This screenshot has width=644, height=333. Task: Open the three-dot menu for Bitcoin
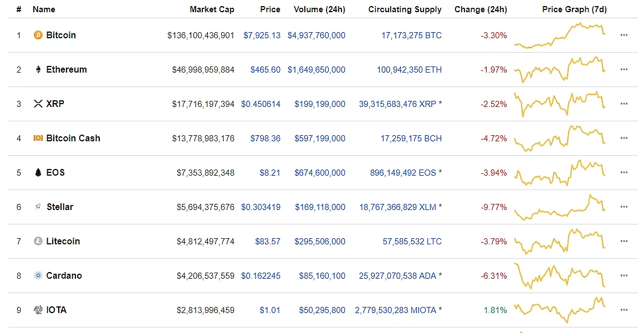[x=624, y=35]
